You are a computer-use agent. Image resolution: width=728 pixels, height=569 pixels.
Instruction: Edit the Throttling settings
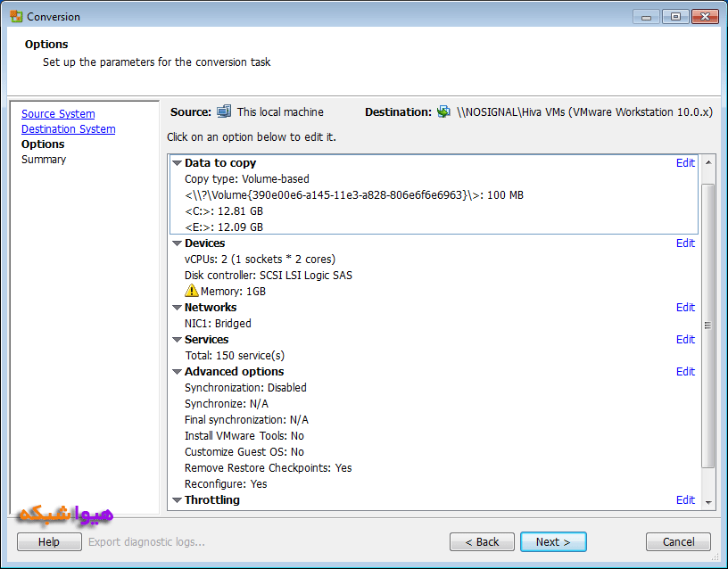pyautogui.click(x=685, y=499)
